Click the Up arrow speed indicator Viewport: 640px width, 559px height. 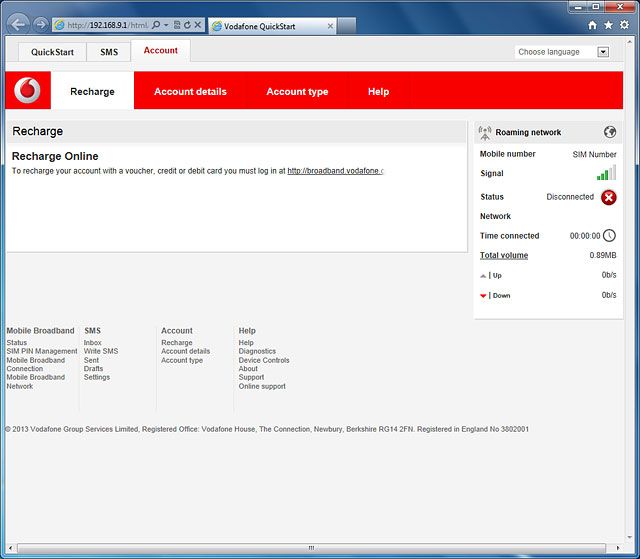(483, 276)
